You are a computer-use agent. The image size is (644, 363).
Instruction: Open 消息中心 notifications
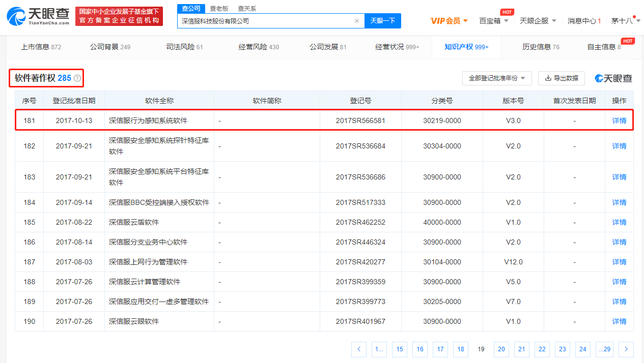point(584,21)
